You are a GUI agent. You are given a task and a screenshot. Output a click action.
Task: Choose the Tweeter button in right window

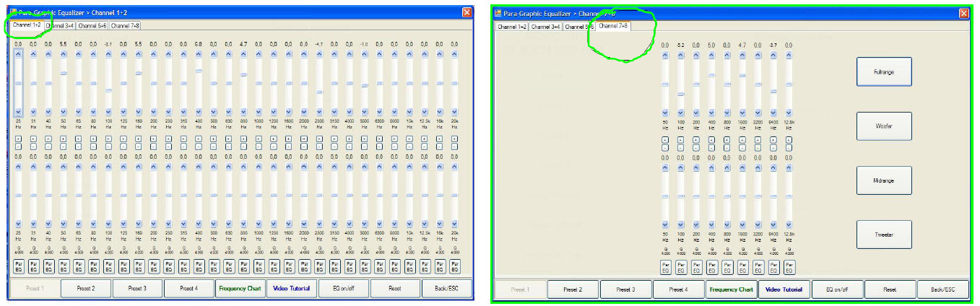pyautogui.click(x=883, y=234)
